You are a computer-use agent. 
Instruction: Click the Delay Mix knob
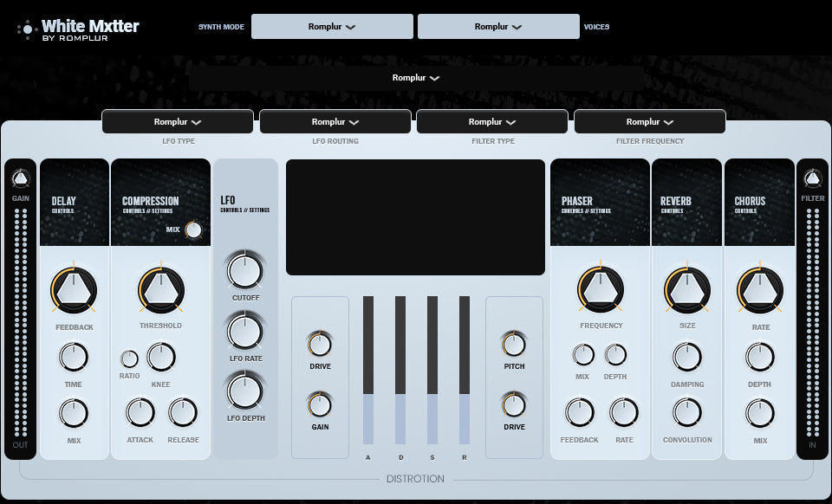click(73, 413)
